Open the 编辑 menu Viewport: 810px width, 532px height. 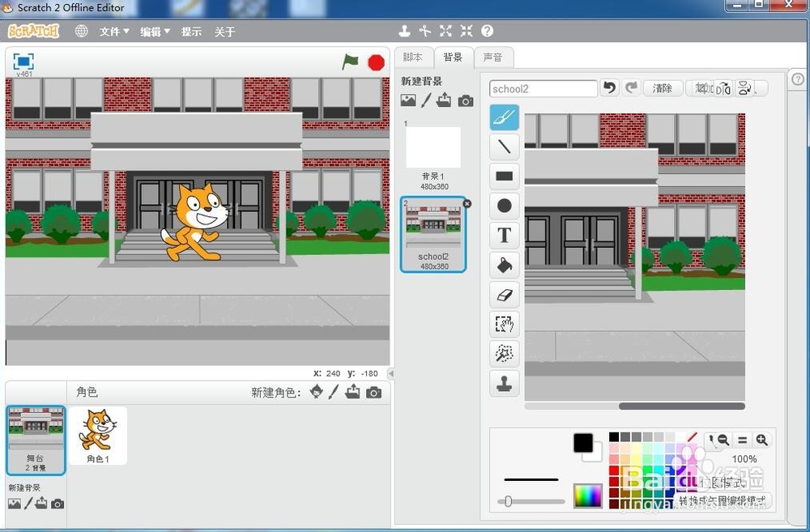(x=155, y=32)
